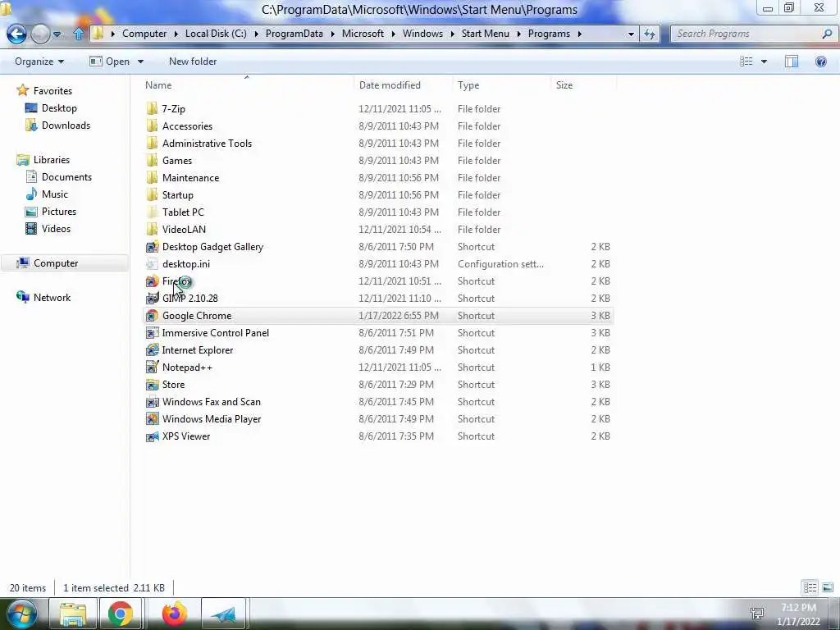Click Start Menu in address breadcrumb
840x630 pixels.
[x=486, y=34]
